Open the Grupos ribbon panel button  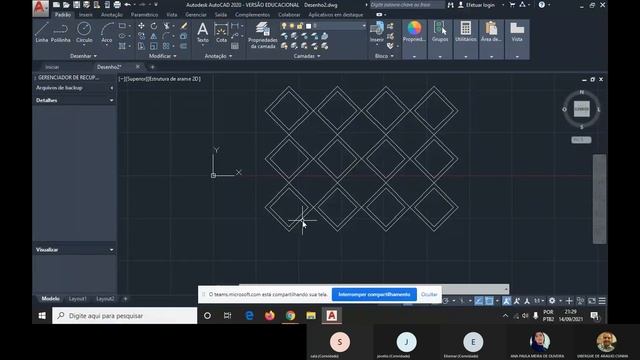tap(440, 39)
